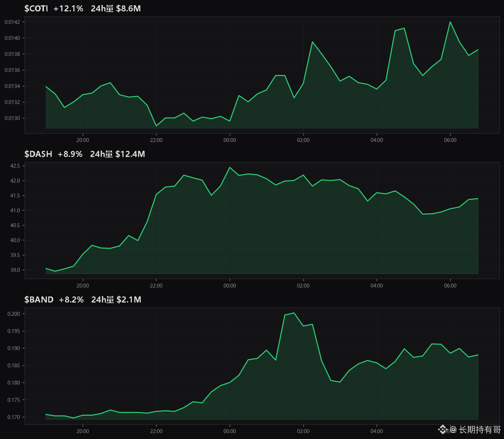Select the 0.0130 price label
The width and height of the screenshot is (504, 439).
click(12, 118)
